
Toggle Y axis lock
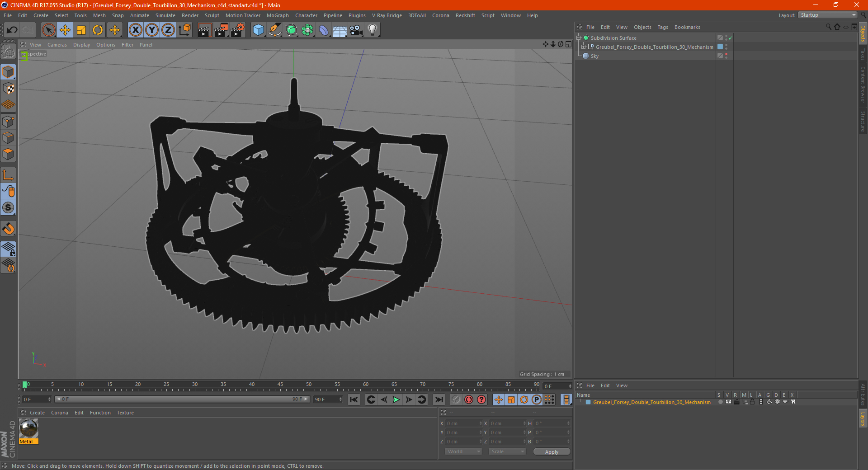(x=152, y=30)
